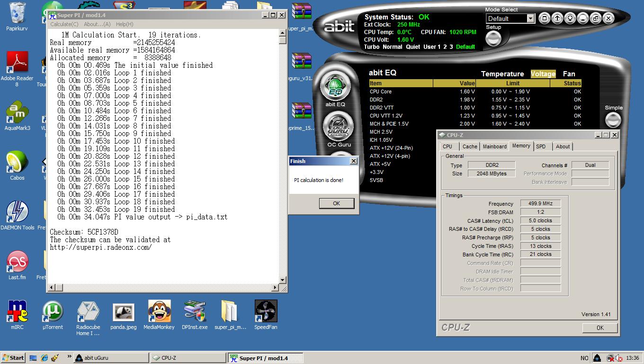Click the lightbulb icon in uGuru top bar
644x364 pixels.
[x=570, y=18]
